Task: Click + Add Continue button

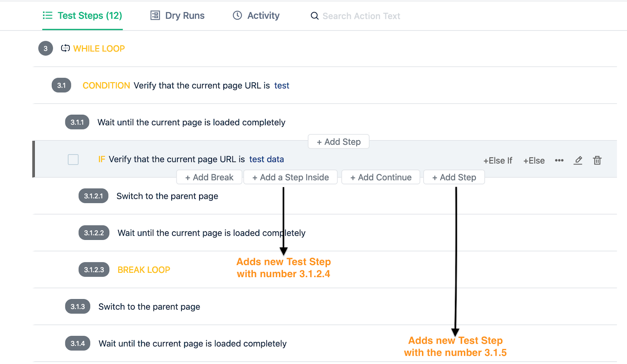Action: [x=381, y=177]
